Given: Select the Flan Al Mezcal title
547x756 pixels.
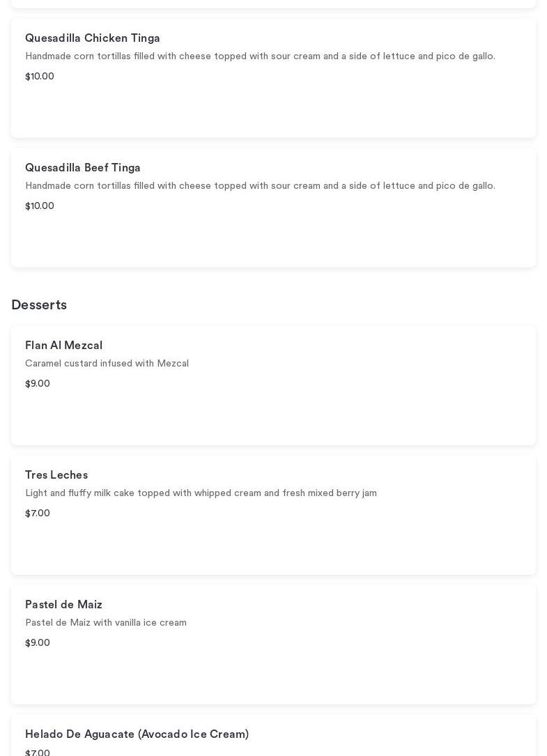Looking at the screenshot, I should [63, 346].
